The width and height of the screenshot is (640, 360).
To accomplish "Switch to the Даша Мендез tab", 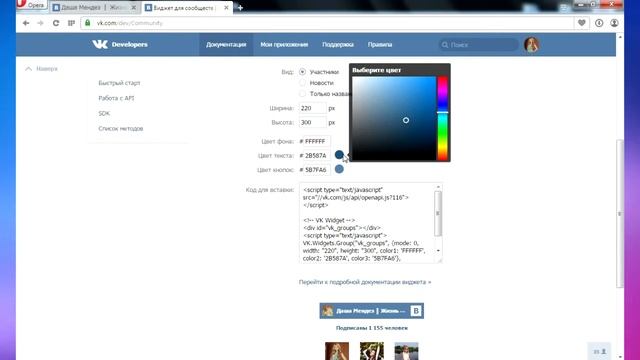I will [x=94, y=8].
